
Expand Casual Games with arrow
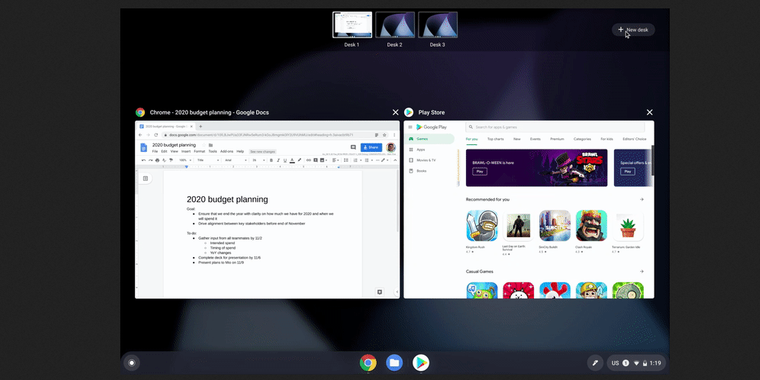click(x=642, y=271)
